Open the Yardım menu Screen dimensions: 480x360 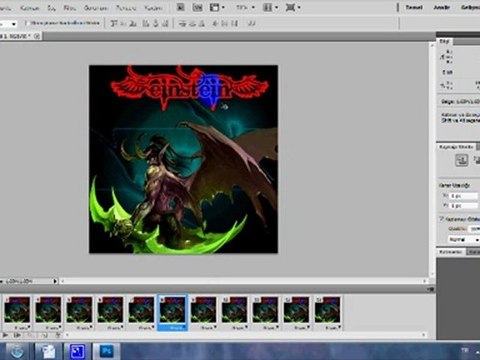(153, 7)
